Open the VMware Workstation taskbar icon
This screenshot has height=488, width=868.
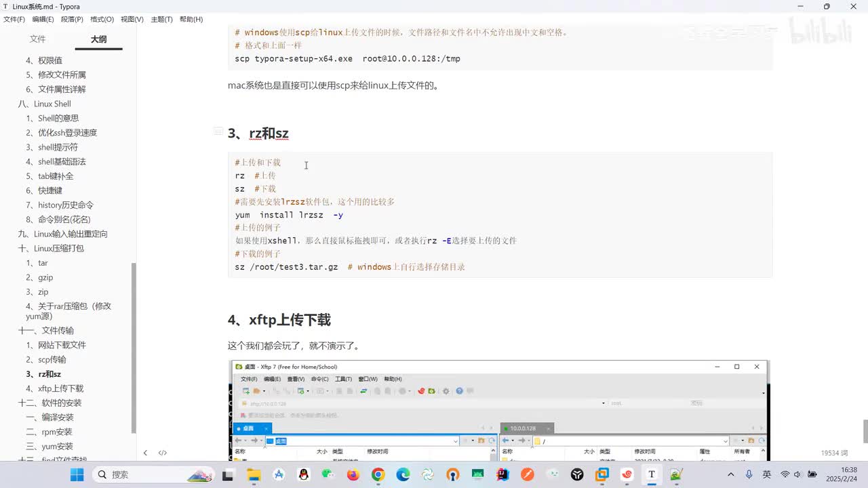pos(601,474)
